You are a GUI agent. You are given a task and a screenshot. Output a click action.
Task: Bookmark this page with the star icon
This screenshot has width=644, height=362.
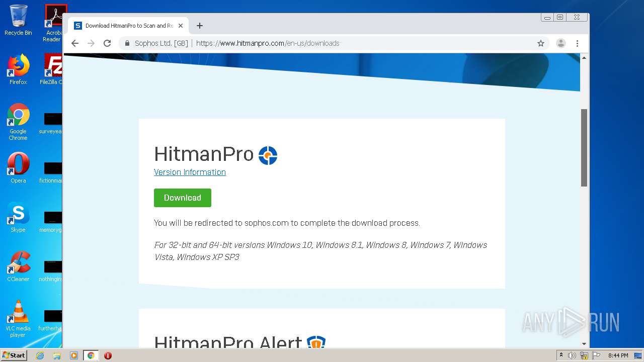[x=541, y=43]
